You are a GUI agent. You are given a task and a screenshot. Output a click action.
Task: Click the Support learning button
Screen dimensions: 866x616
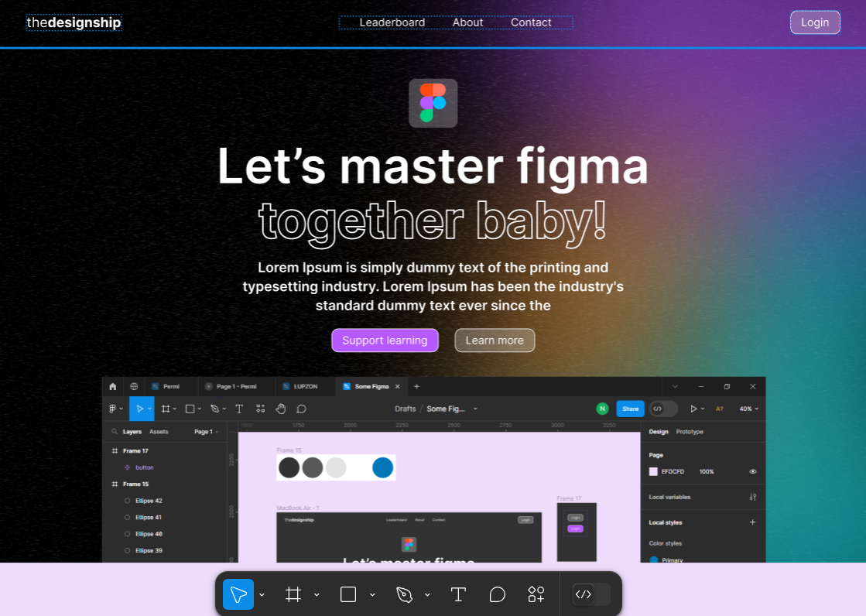385,341
